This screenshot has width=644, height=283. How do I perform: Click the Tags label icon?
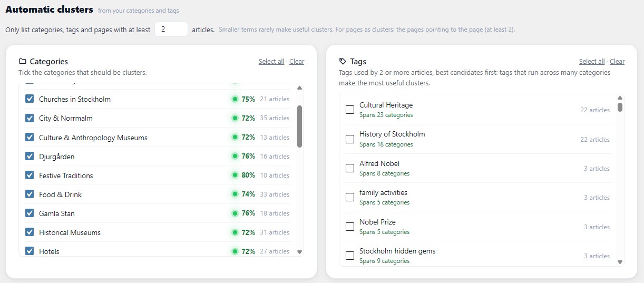(x=343, y=61)
